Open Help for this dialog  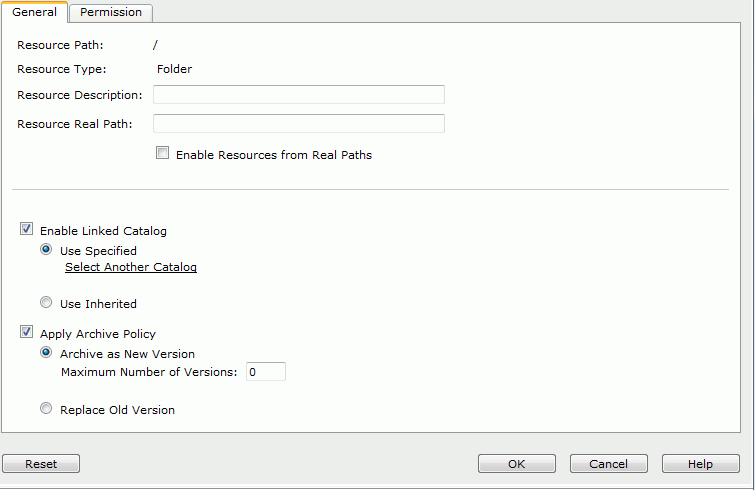coord(701,464)
